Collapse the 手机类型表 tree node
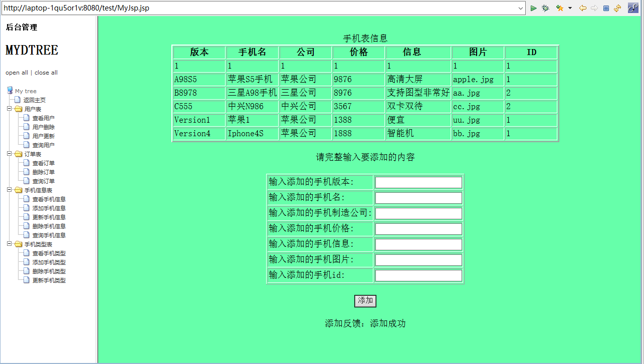The image size is (644, 364). point(9,244)
